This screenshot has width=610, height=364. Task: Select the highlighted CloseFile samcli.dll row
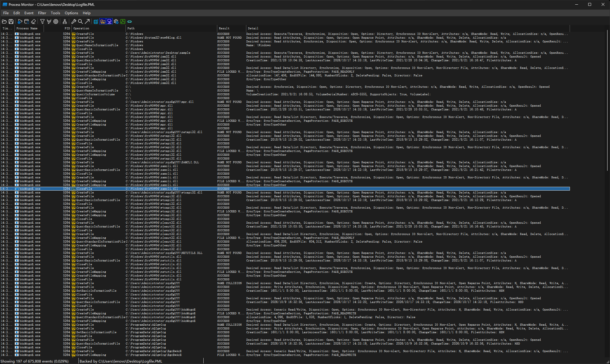tap(285, 189)
